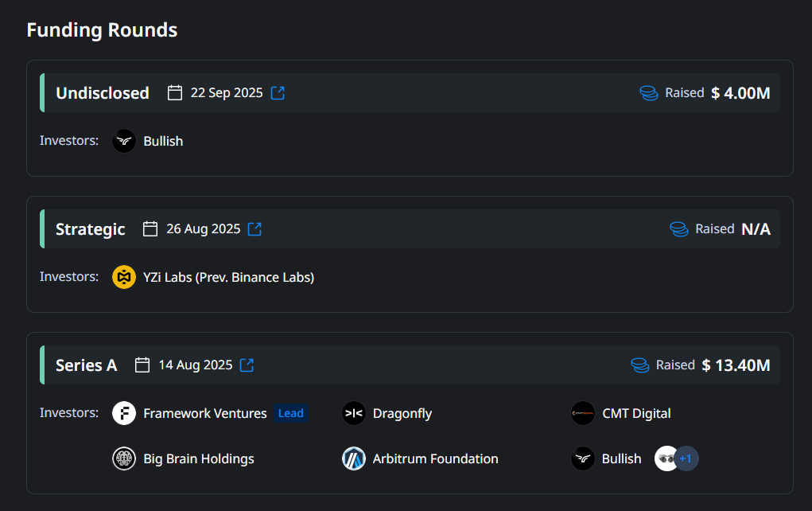
Task: Open YZi Labs (Prev. Binance Labs) investor
Action: (x=228, y=277)
